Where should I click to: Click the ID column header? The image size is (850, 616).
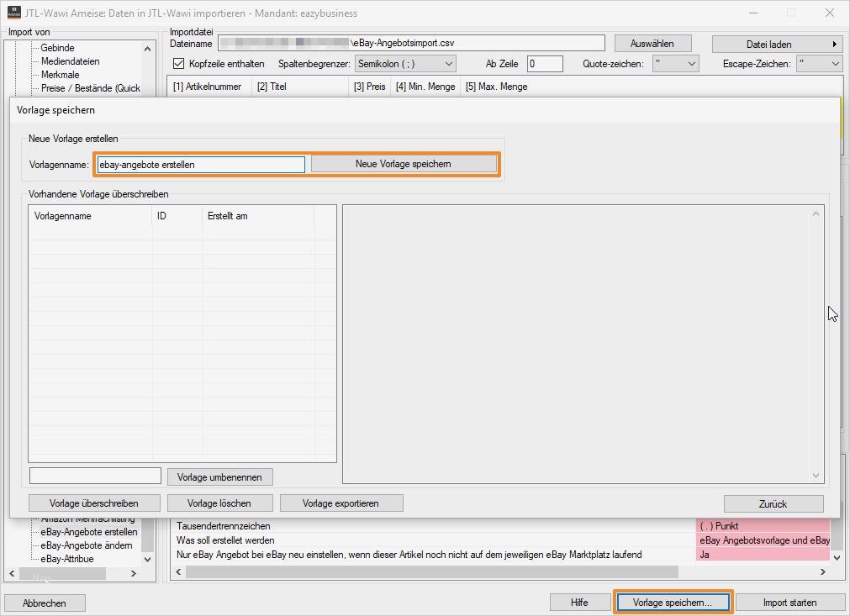177,216
